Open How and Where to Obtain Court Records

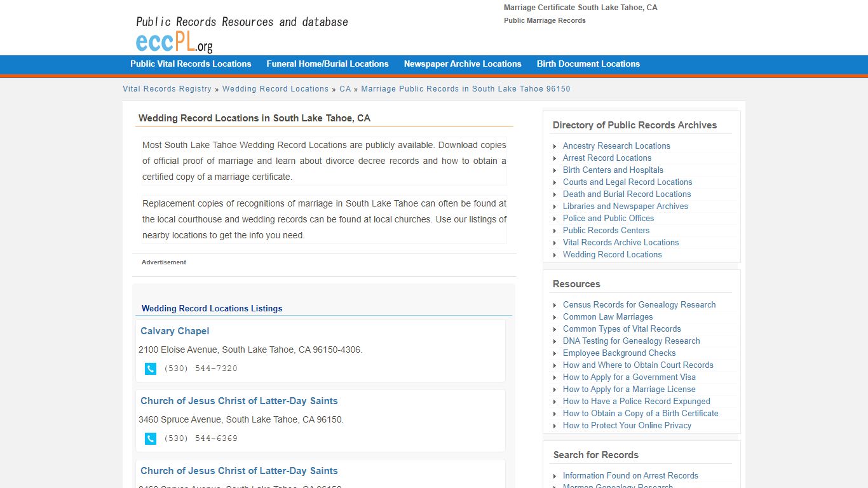pos(638,365)
